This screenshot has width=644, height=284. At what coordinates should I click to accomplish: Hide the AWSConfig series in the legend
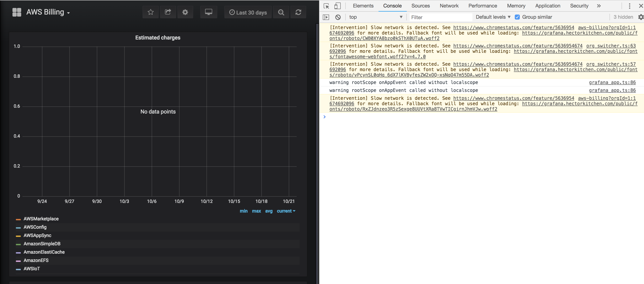click(x=35, y=227)
